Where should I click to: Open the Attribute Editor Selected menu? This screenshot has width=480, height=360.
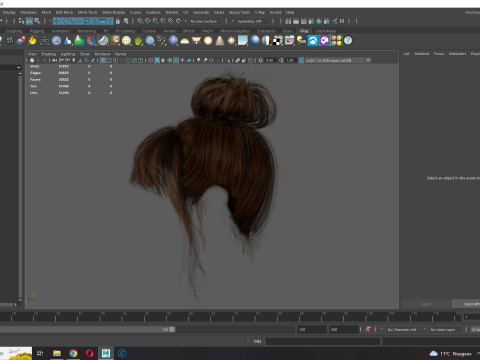[422, 53]
